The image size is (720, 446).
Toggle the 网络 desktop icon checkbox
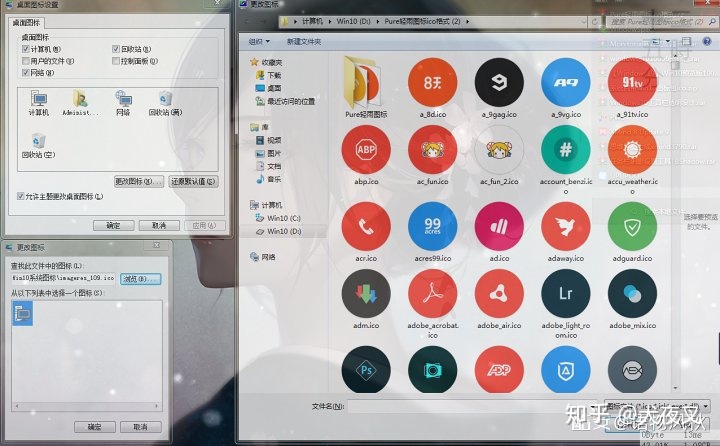point(25,73)
